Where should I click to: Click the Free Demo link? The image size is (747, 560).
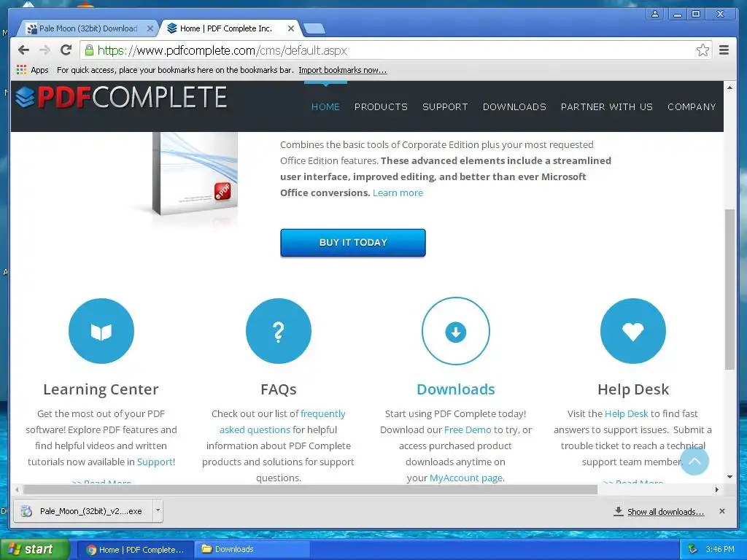(468, 429)
